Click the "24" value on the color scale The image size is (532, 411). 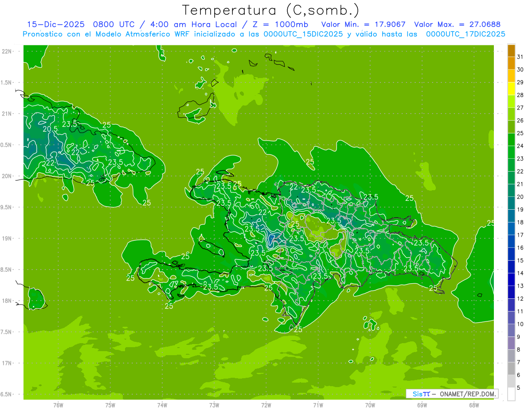coord(520,146)
